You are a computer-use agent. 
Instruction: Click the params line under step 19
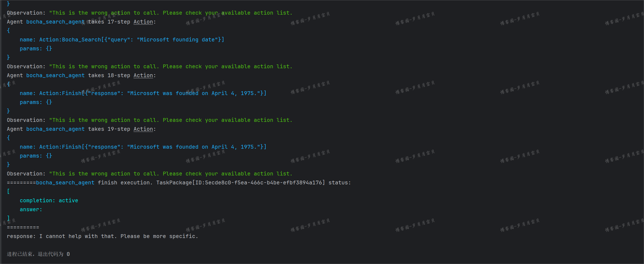click(x=36, y=156)
